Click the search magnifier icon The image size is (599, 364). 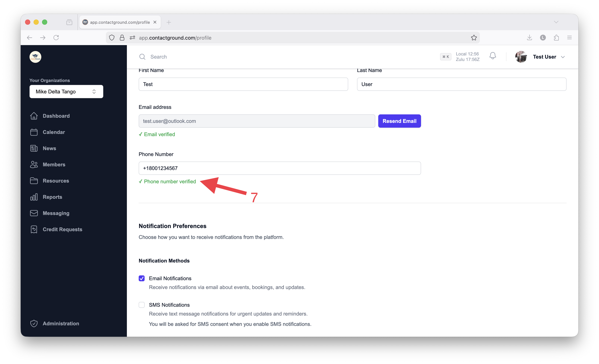tap(142, 57)
